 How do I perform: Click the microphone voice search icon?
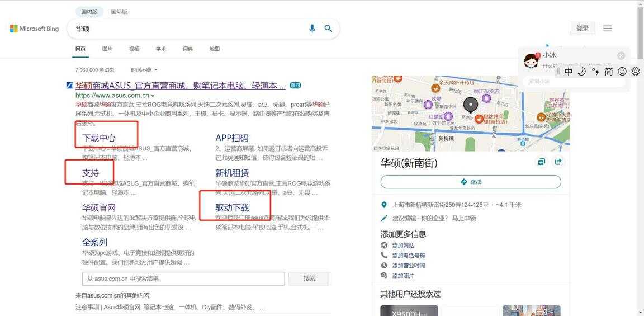(312, 29)
